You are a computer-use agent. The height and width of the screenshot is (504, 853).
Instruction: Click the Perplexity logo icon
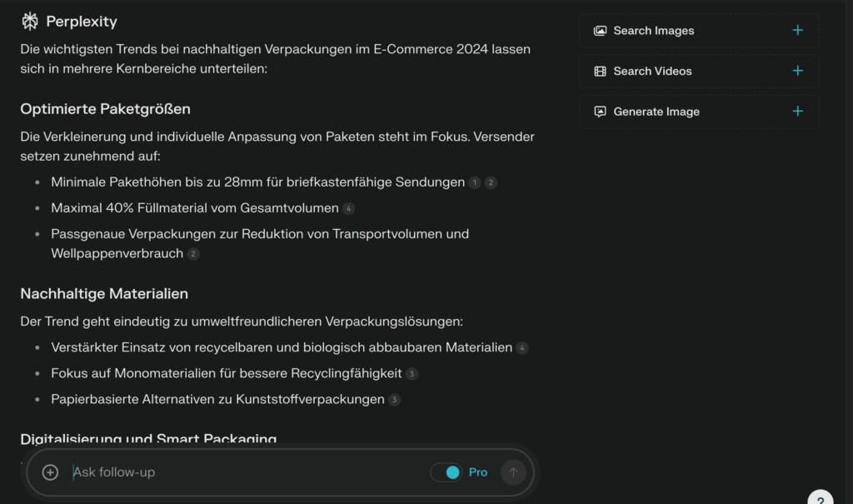(30, 22)
